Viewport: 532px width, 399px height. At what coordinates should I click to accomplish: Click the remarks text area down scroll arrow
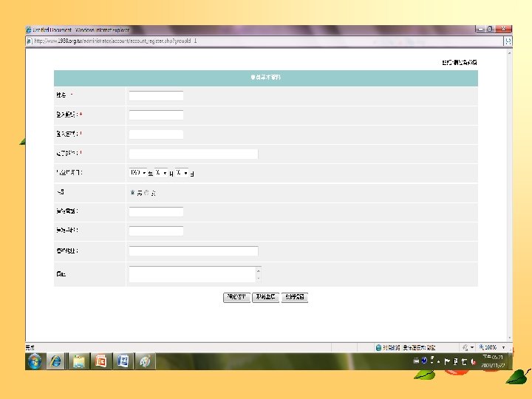tap(259, 279)
